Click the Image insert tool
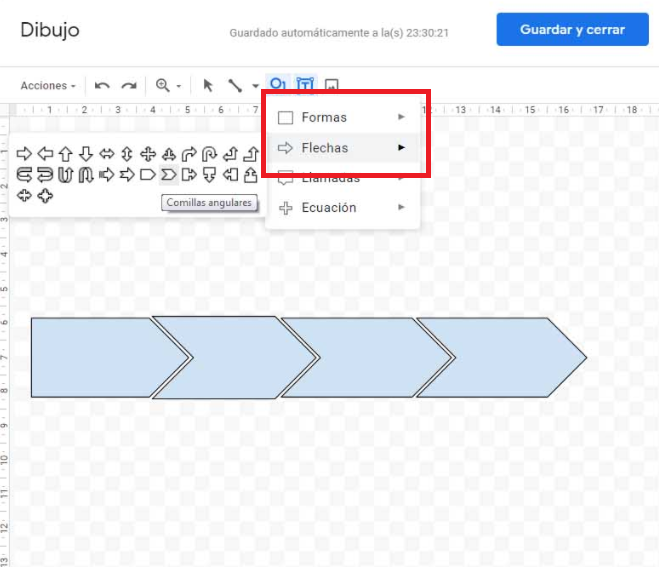Image resolution: width=659 pixels, height=567 pixels. tap(332, 84)
